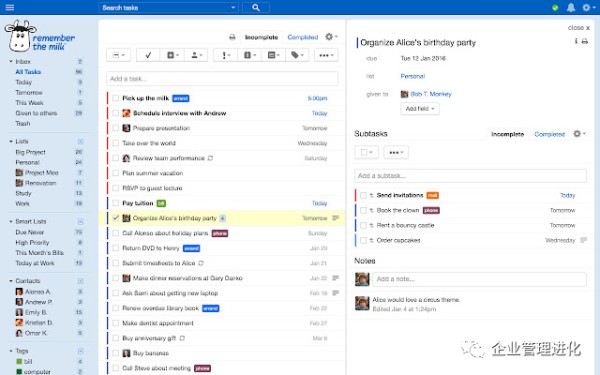The width and height of the screenshot is (600, 375).
Task: Open the postpone toolbar button
Action: (249, 55)
